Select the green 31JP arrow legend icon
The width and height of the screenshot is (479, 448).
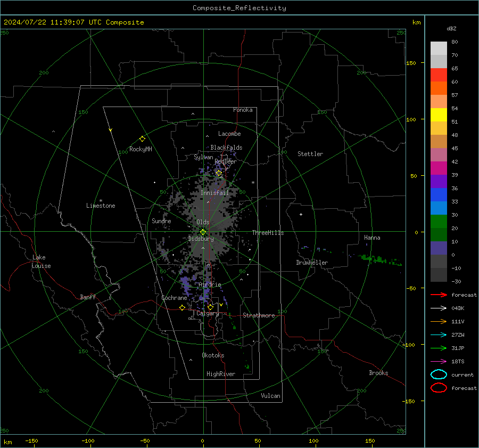click(x=439, y=348)
